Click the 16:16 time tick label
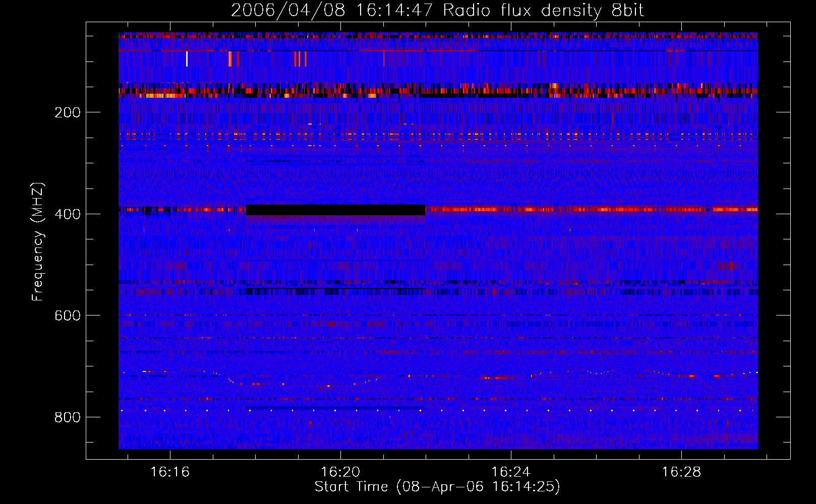Screen dimensions: 816x504 coord(170,472)
